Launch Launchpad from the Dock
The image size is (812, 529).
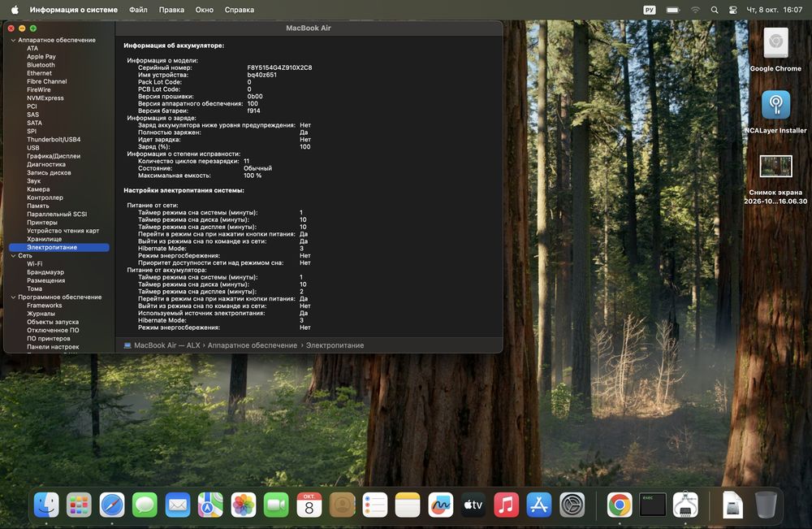tap(79, 505)
